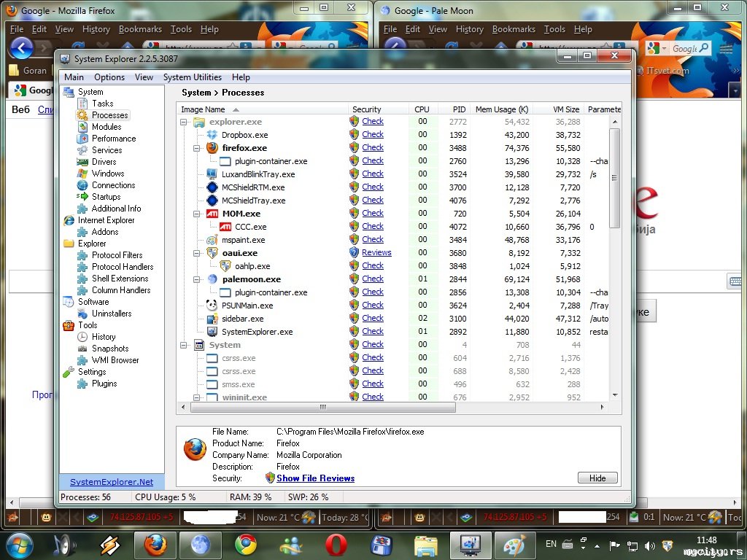Sort processes by Mem Usage (K) column
This screenshot has width=747, height=560.
pos(502,109)
